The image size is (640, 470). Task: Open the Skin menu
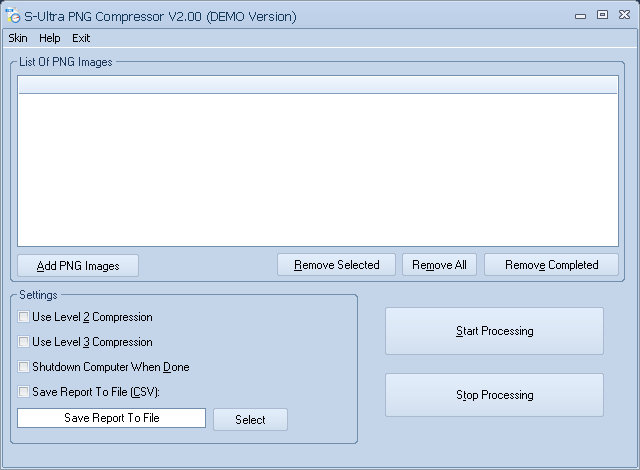(x=18, y=38)
